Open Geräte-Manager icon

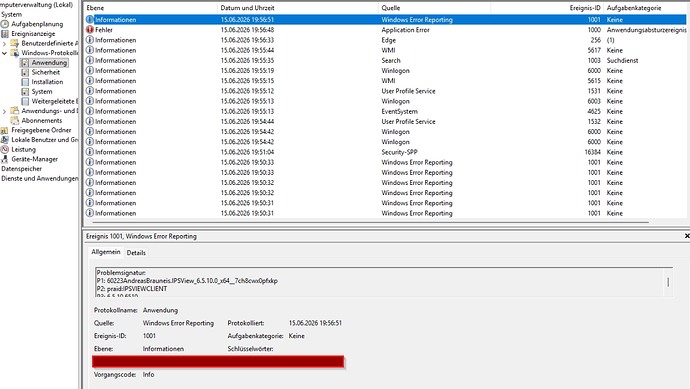[x=4, y=159]
